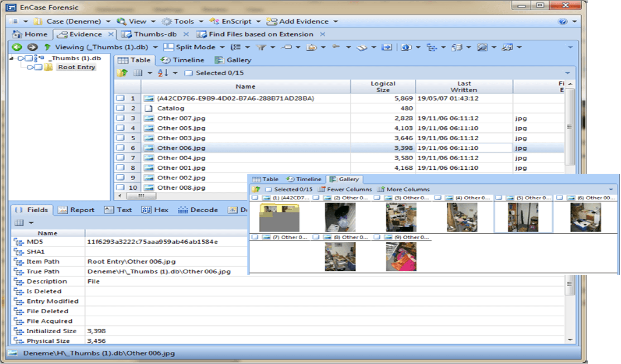
Task: Click the Fewer Columns button
Action: 345,189
